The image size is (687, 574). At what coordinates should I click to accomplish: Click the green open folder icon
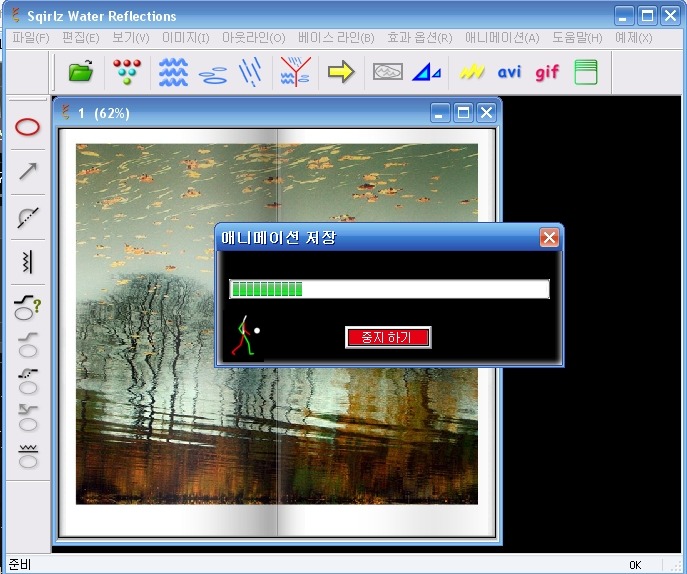coord(80,72)
